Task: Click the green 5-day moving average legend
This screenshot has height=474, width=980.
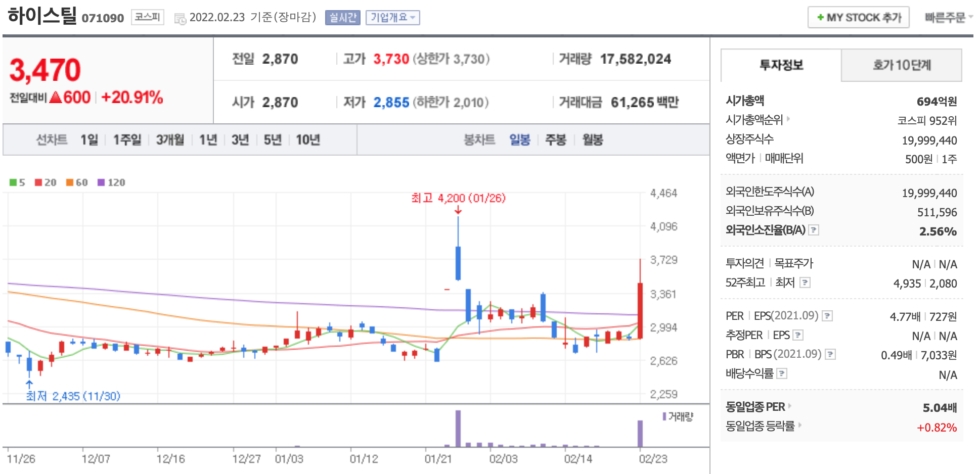Action: [x=17, y=182]
